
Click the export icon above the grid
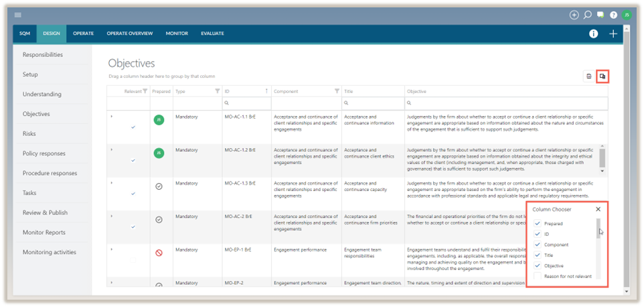coord(588,77)
